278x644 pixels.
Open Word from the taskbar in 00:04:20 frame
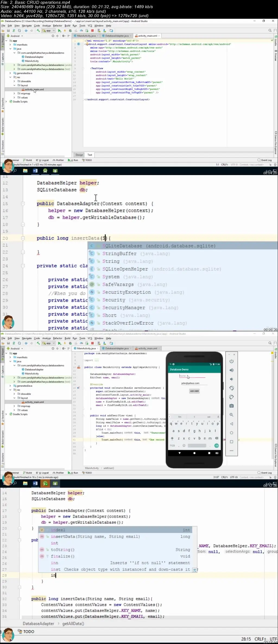point(35,171)
